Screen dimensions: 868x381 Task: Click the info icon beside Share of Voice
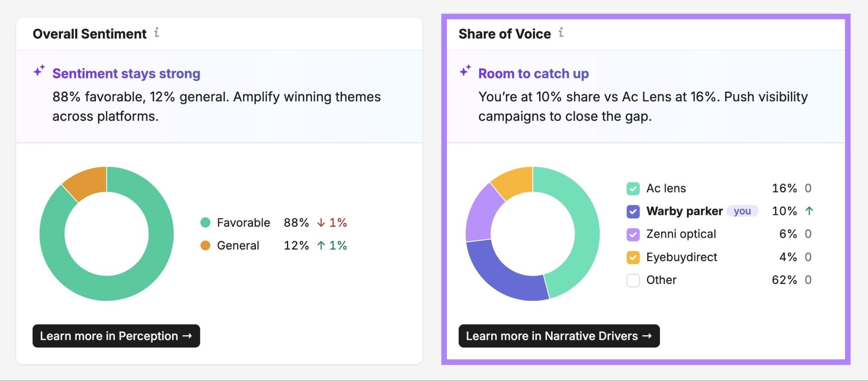tap(561, 33)
